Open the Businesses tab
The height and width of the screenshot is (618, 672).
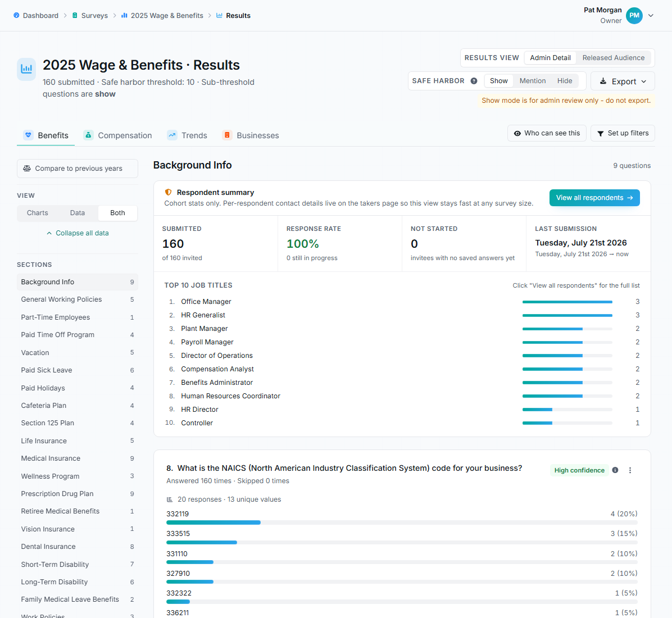(250, 135)
